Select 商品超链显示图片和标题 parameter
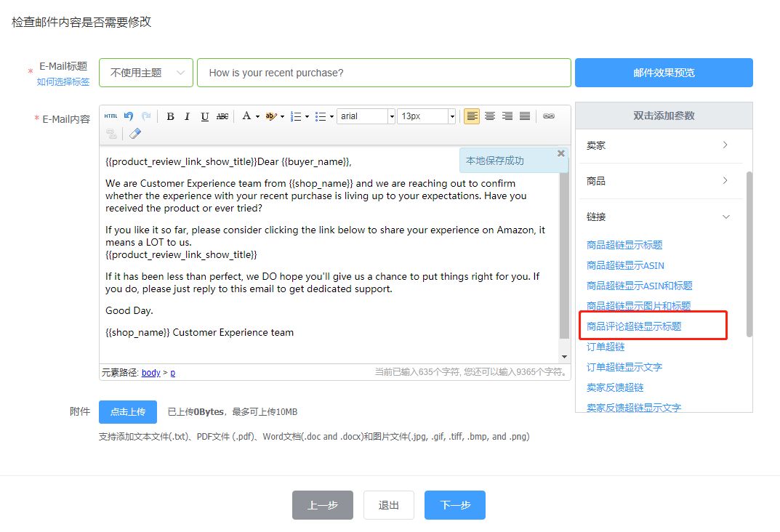Screen dimensions: 780x532 (x=639, y=306)
